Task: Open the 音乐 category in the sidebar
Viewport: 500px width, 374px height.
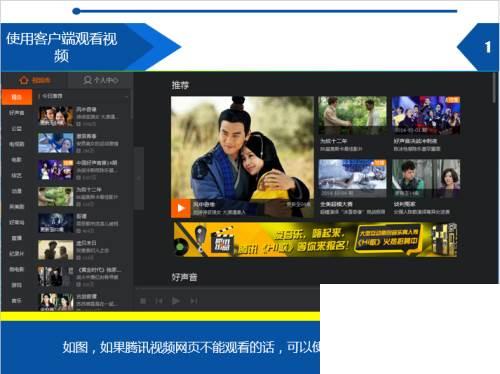Action: coord(17,301)
